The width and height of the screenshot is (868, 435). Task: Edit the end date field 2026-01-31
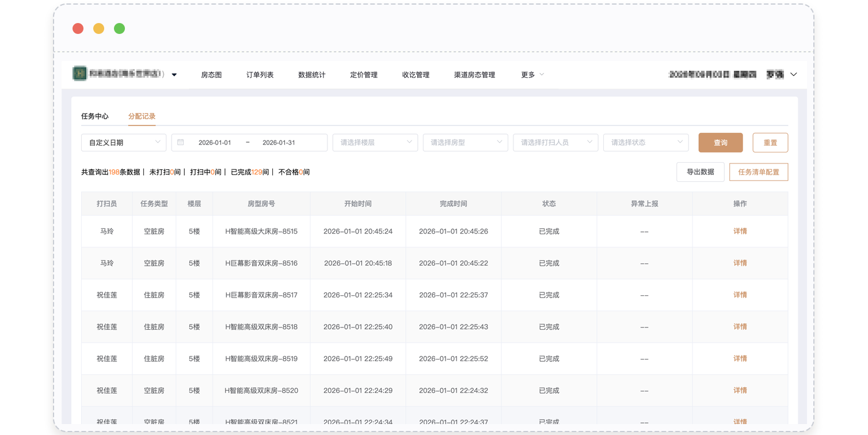(x=279, y=143)
